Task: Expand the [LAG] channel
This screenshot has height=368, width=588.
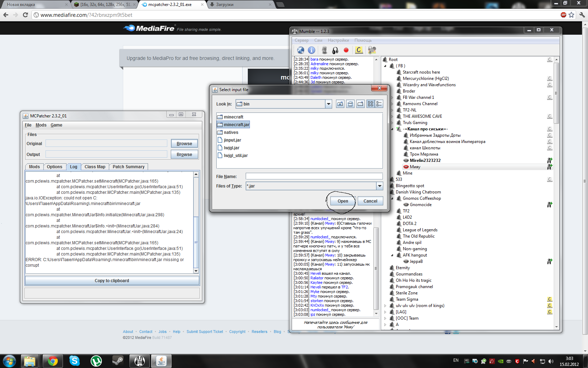Action: pyautogui.click(x=385, y=312)
